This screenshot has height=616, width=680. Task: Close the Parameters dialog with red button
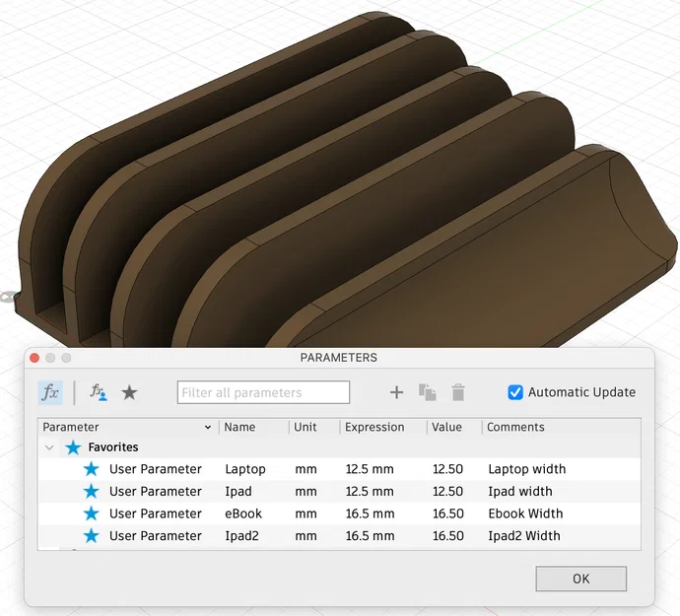click(x=34, y=358)
